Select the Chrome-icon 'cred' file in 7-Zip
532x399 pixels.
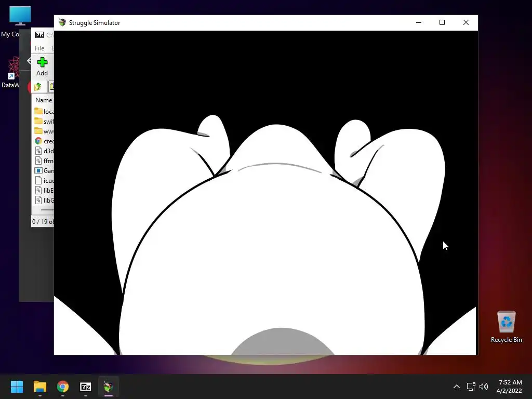(x=44, y=141)
